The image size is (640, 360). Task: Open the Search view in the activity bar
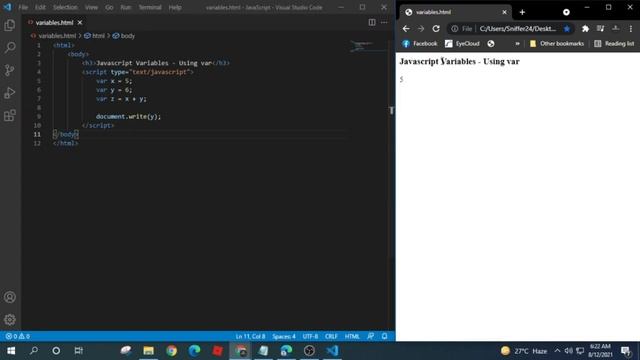point(10,48)
